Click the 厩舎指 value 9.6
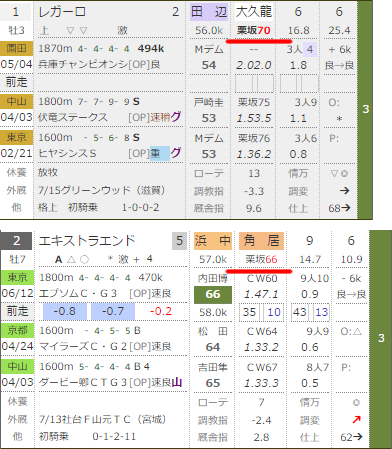 coord(254,208)
